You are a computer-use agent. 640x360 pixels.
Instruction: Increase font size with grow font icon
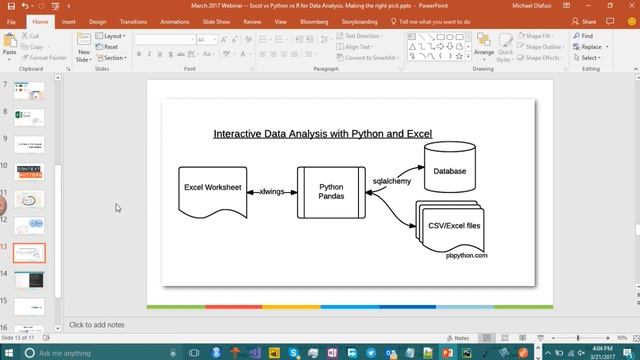224,40
